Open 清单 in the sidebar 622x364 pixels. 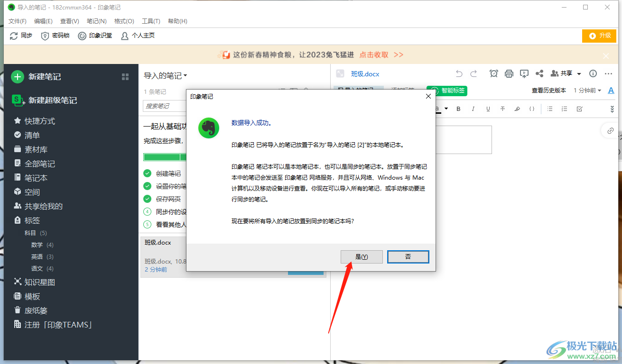point(27,135)
